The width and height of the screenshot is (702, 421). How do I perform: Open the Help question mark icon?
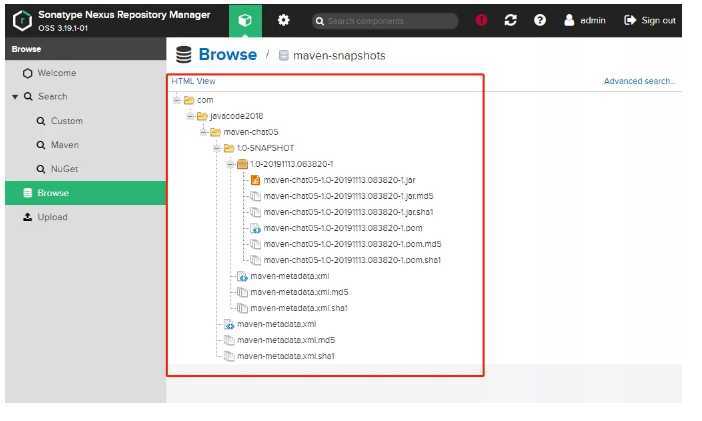[540, 20]
